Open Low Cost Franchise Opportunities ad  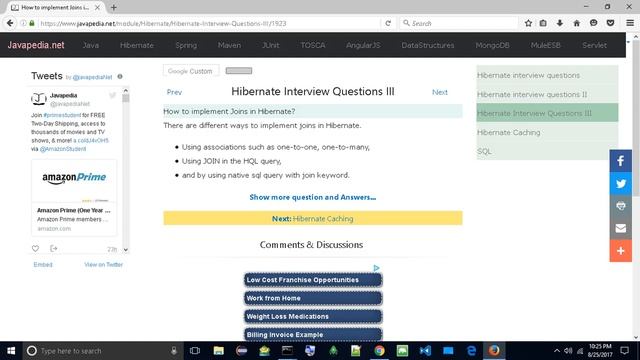pos(313,280)
